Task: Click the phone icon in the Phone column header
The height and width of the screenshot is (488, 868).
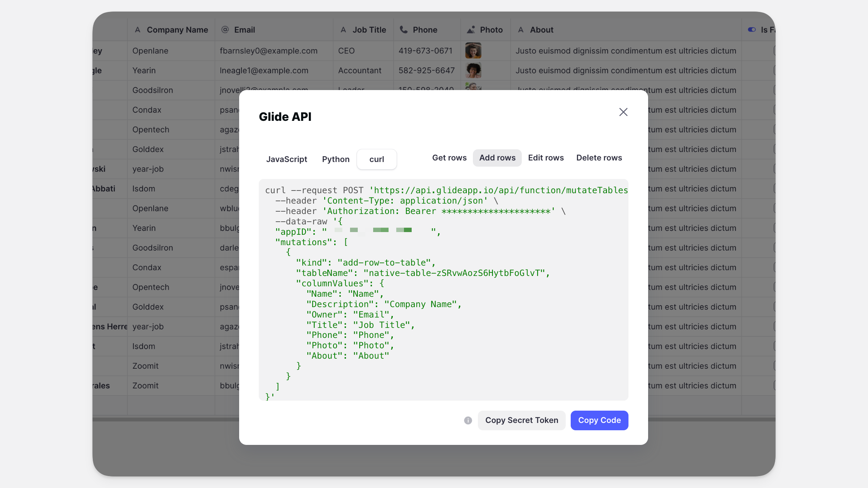Action: click(x=403, y=30)
